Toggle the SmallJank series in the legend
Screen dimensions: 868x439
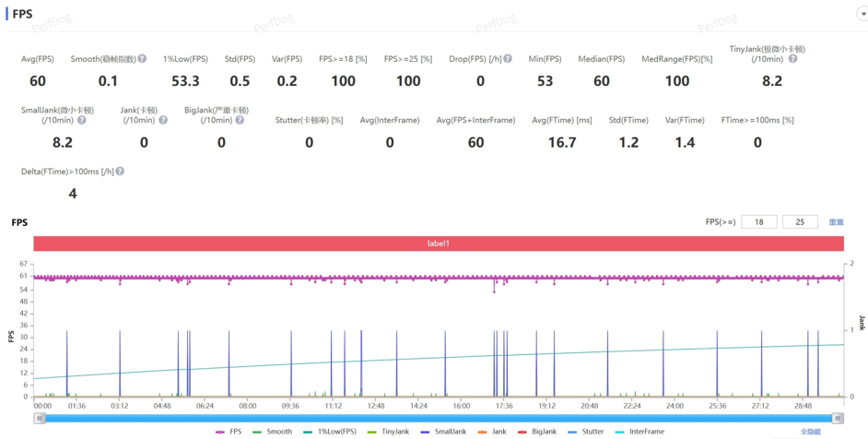[x=443, y=432]
